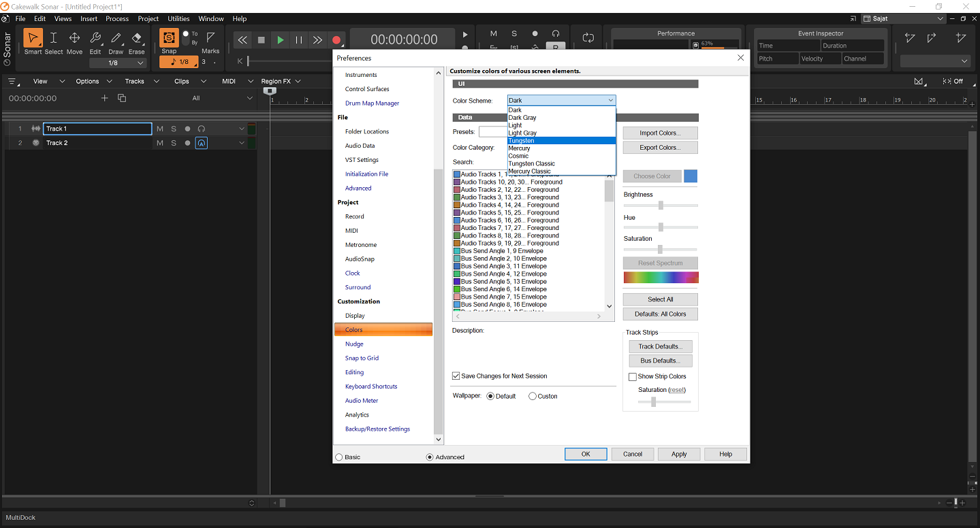Select the Erase tool
980x528 pixels.
pyautogui.click(x=137, y=39)
